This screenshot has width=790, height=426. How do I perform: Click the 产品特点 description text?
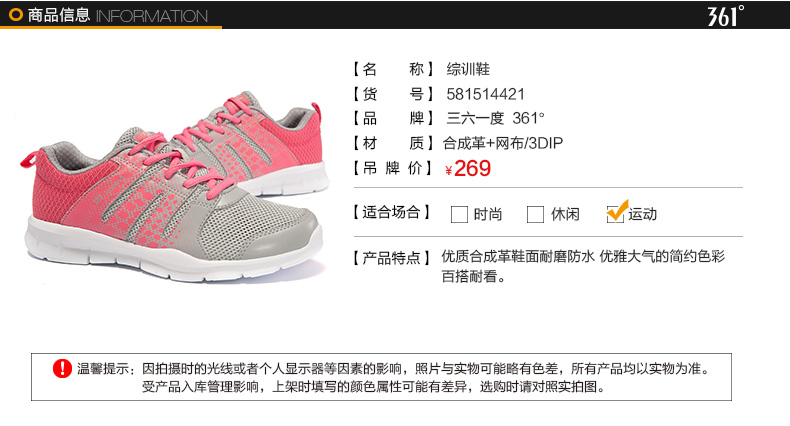pos(583,266)
